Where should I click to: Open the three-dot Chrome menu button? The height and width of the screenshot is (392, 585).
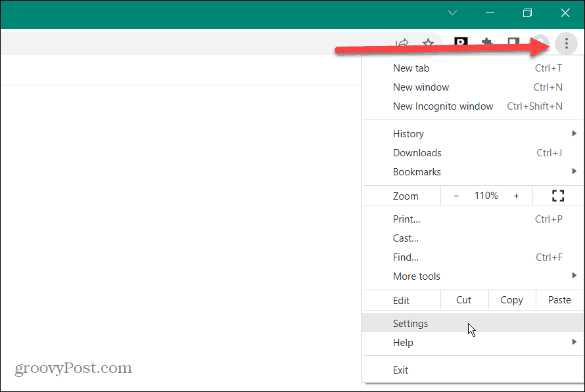[566, 43]
